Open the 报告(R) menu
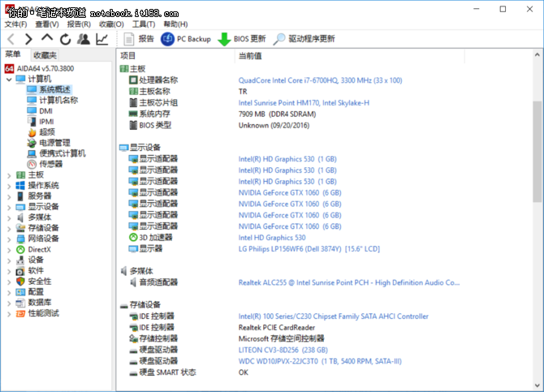544x392 pixels. pyautogui.click(x=79, y=24)
